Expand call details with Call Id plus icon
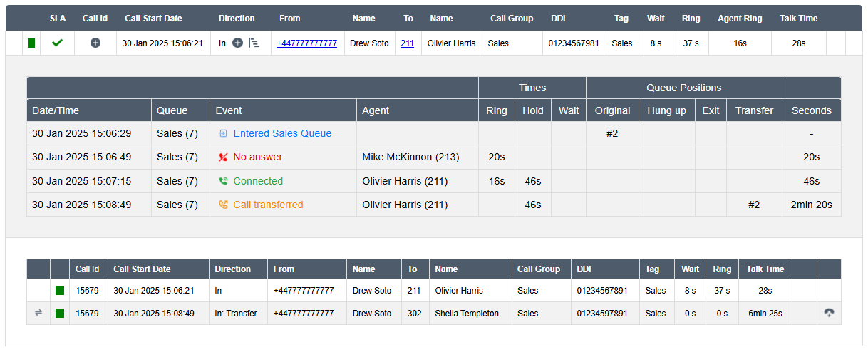This screenshot has width=868, height=352. (x=95, y=43)
